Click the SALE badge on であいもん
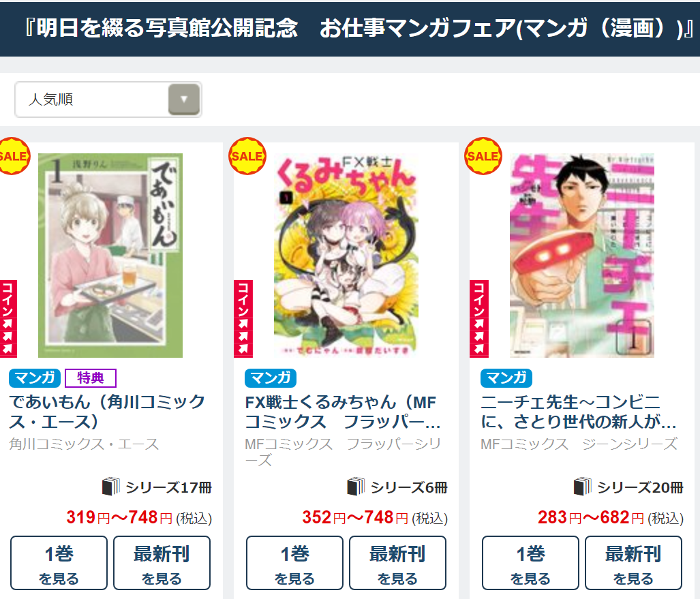Screen dimensions: 700x599 14,156
